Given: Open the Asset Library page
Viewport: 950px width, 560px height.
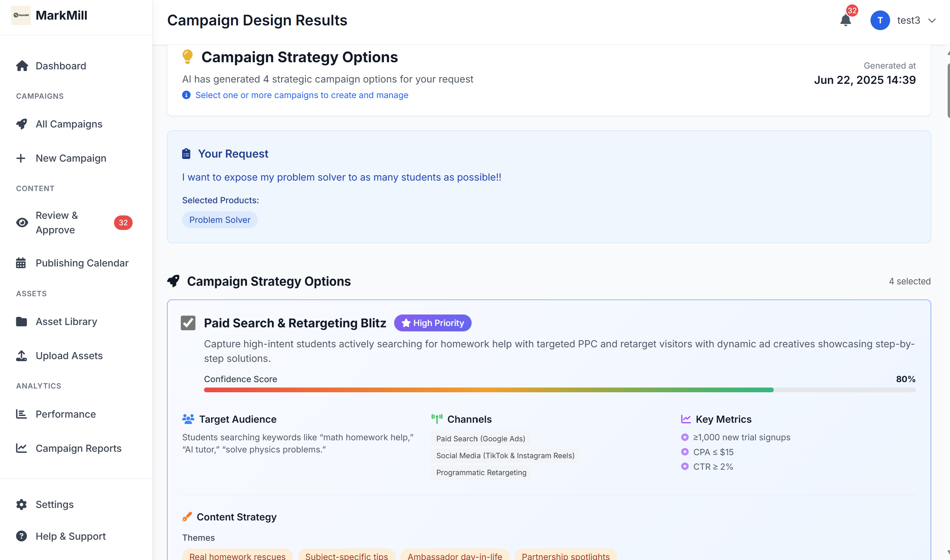Looking at the screenshot, I should (66, 322).
